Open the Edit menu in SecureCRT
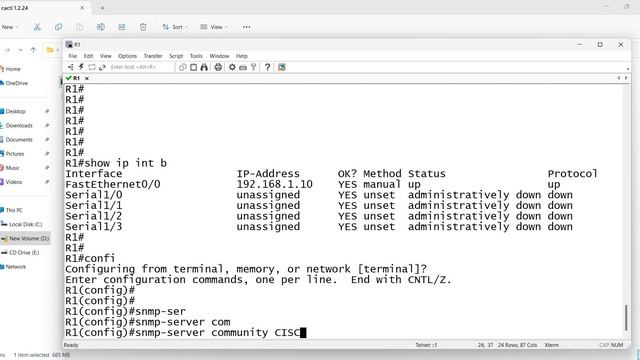The image size is (640, 360). click(x=89, y=56)
